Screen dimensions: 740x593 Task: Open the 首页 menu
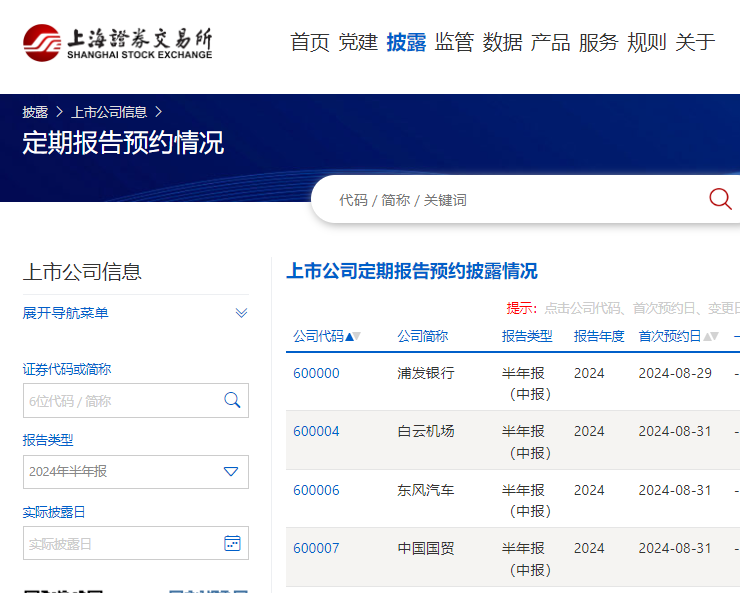(310, 42)
